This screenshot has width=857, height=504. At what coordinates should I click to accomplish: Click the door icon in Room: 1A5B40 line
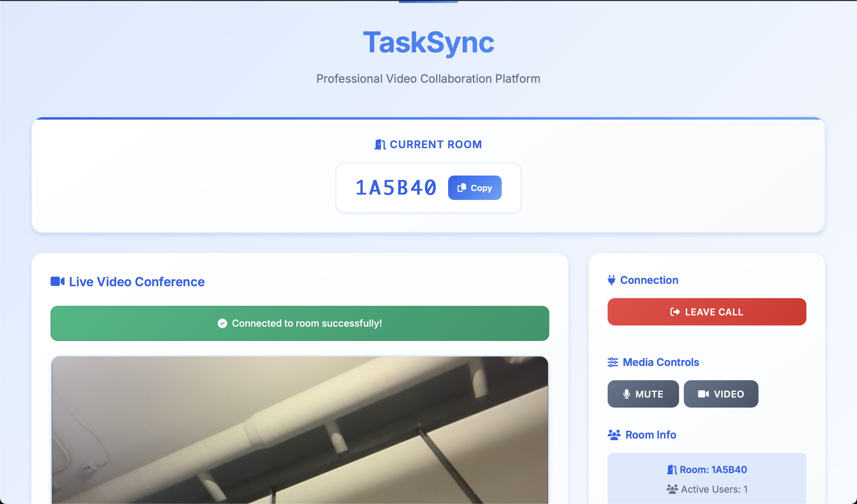pos(671,470)
